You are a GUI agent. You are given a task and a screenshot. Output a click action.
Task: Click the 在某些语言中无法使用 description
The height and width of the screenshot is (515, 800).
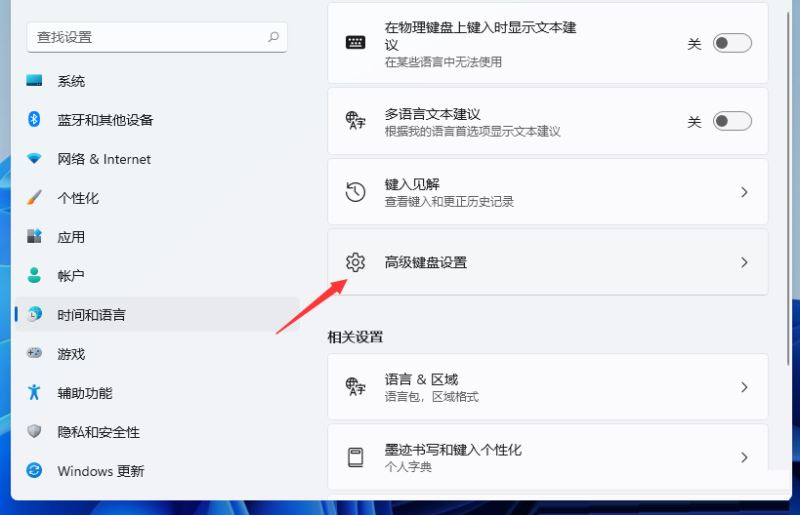click(443, 62)
